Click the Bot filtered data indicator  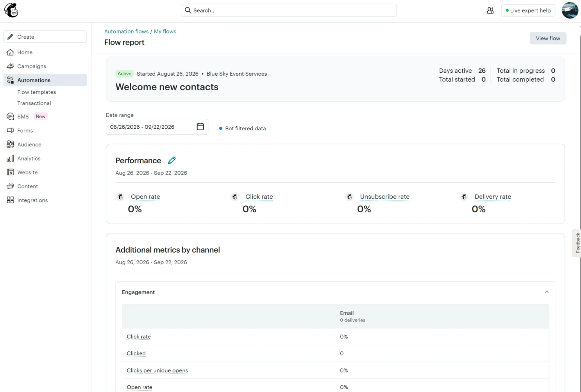click(x=242, y=128)
